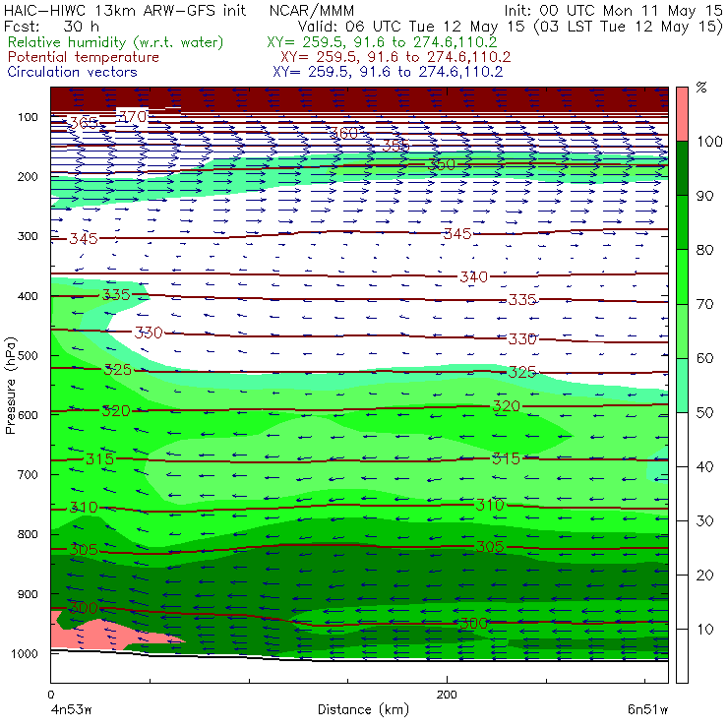Image resolution: width=728 pixels, height=728 pixels.
Task: Click the colorbar value label '80'
Action: coord(704,250)
